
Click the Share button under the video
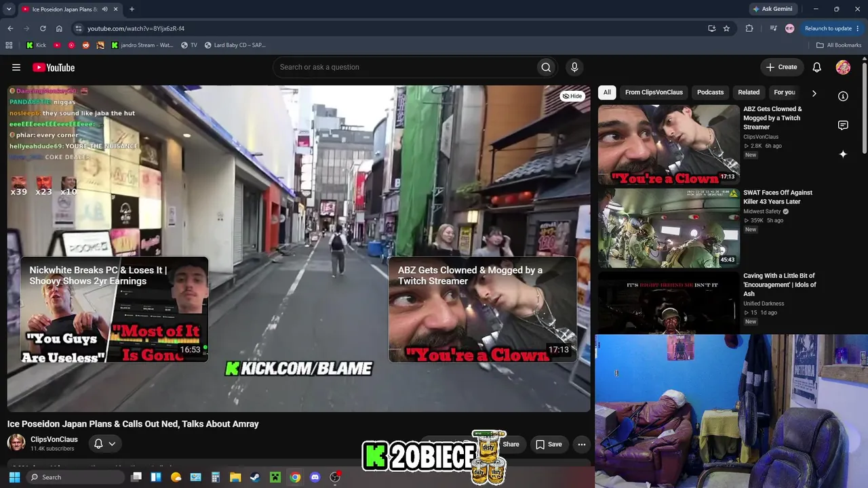[511, 445]
